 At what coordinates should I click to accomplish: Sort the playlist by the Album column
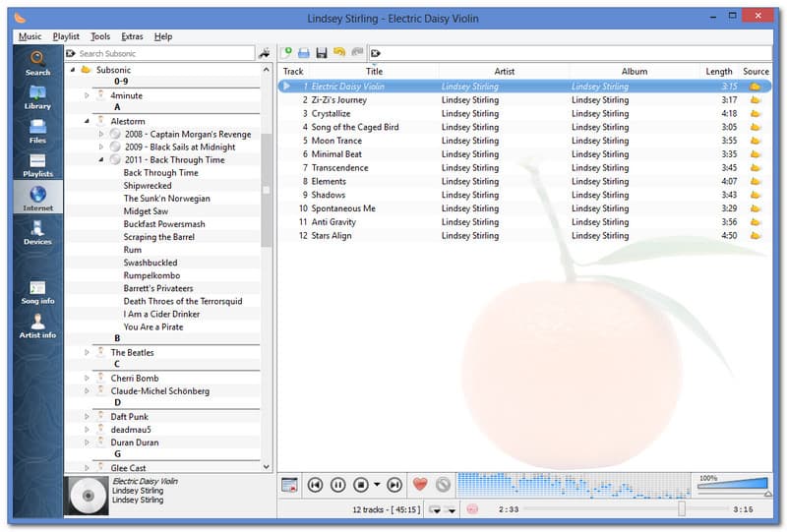tap(635, 71)
